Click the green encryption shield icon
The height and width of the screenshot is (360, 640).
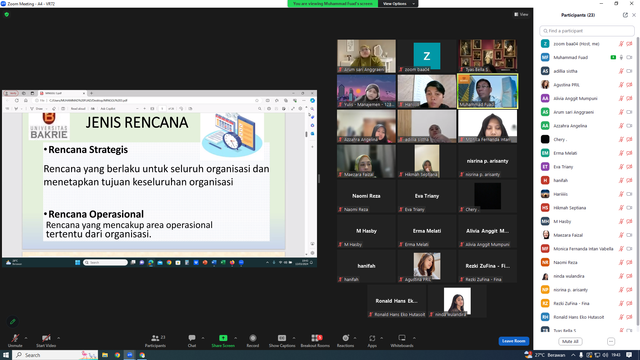[7, 14]
